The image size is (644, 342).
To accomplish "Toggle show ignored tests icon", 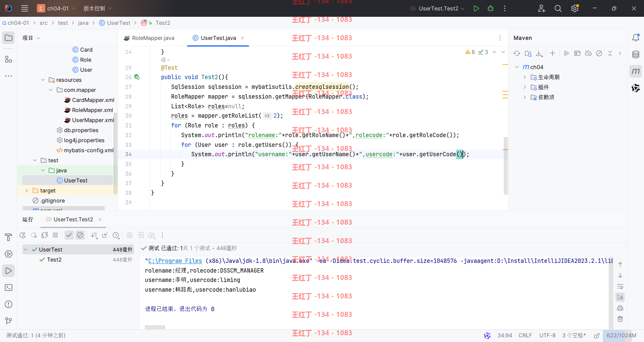I will 80,235.
